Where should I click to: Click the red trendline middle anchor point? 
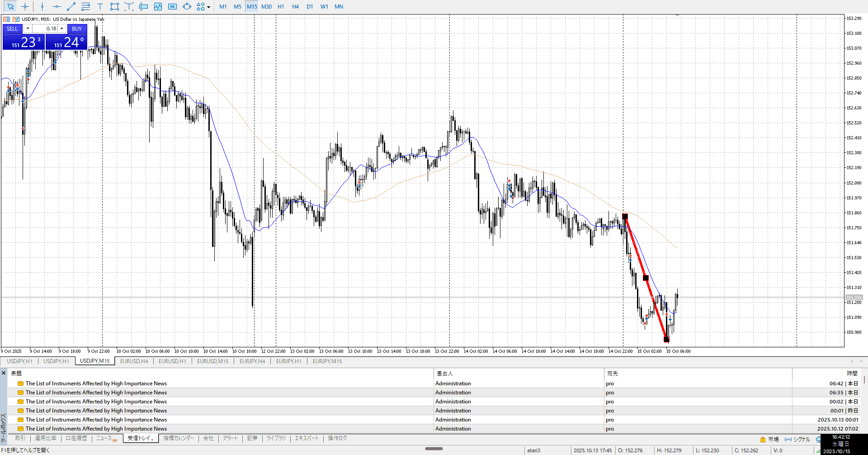pyautogui.click(x=646, y=278)
